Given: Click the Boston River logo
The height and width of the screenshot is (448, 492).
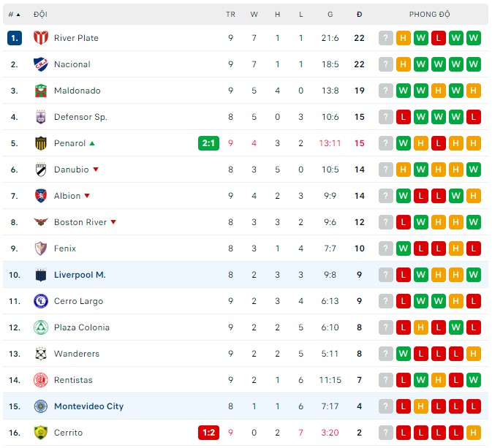Looking at the screenshot, I should [x=41, y=222].
